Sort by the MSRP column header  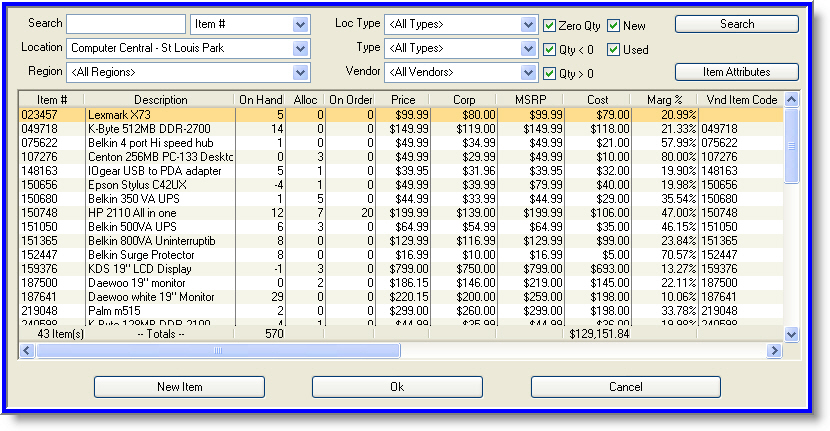tap(530, 100)
